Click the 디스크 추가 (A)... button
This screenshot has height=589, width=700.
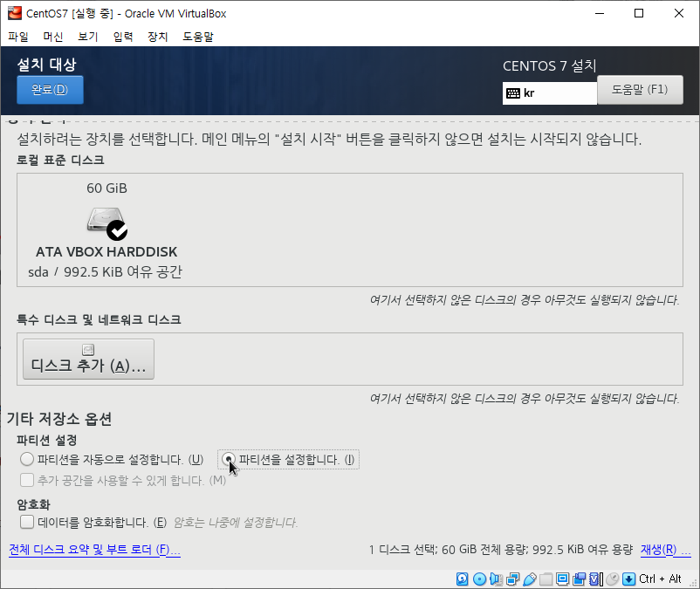[x=88, y=360]
